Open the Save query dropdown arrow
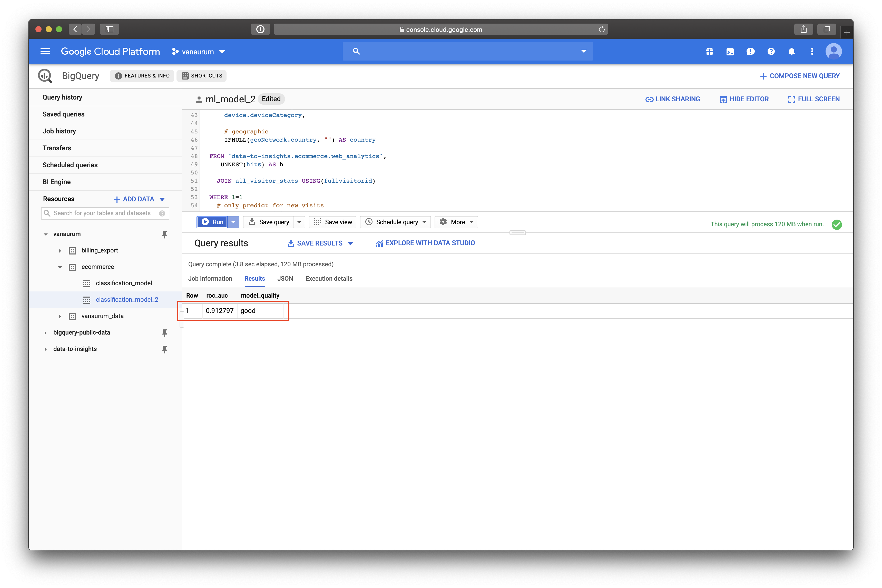The height and width of the screenshot is (588, 882). pos(299,222)
